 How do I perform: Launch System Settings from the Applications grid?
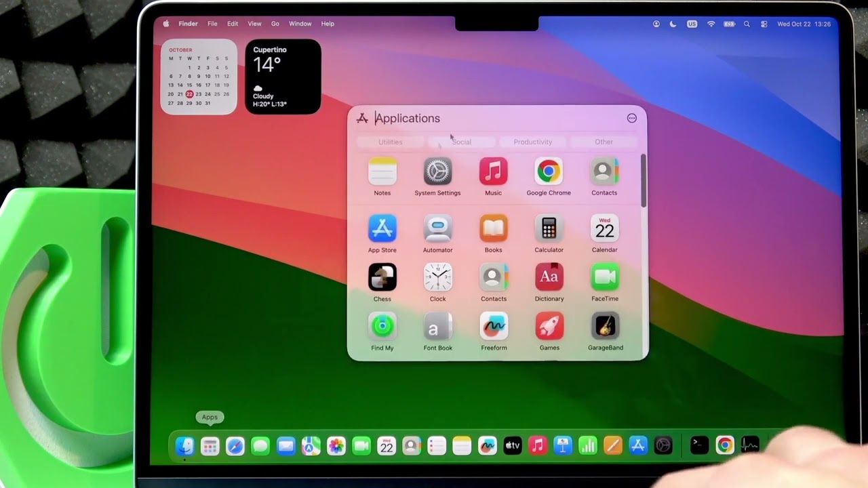[438, 171]
